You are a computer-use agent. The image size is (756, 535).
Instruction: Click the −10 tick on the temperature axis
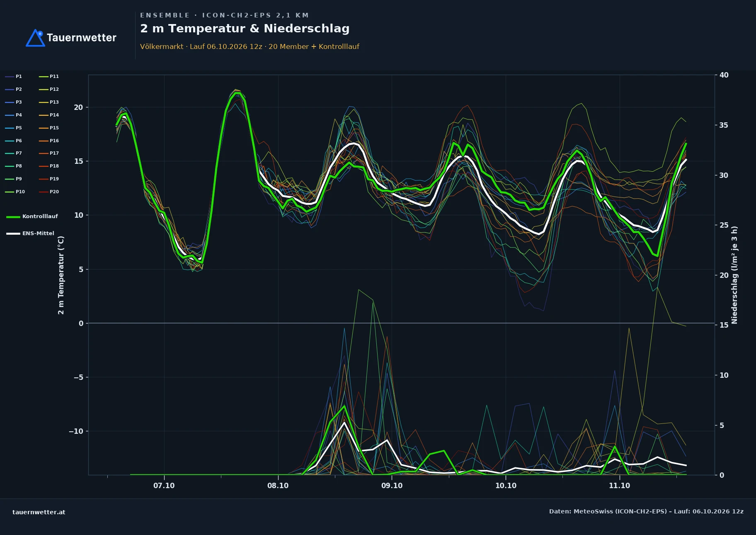coord(76,431)
